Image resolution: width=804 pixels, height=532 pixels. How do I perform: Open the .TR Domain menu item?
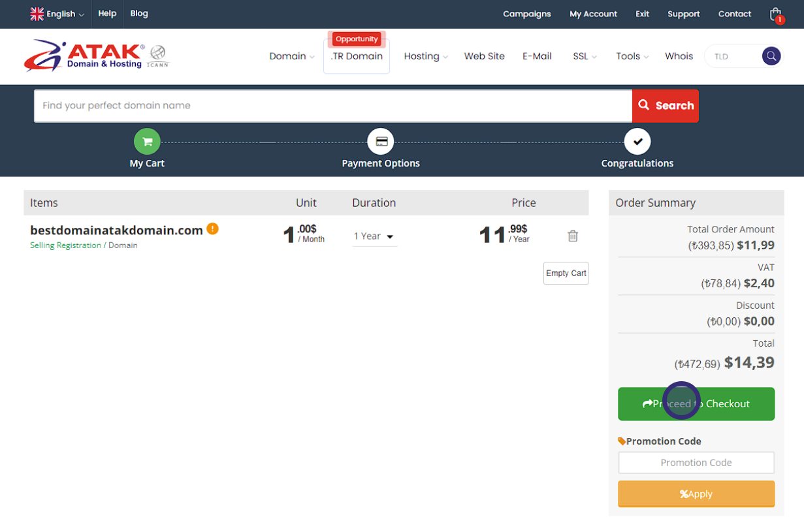357,56
